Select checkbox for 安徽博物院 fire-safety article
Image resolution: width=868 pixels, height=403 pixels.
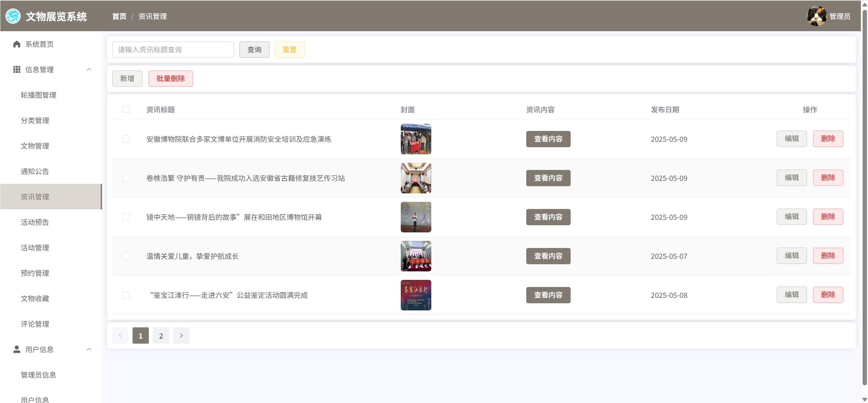[126, 139]
